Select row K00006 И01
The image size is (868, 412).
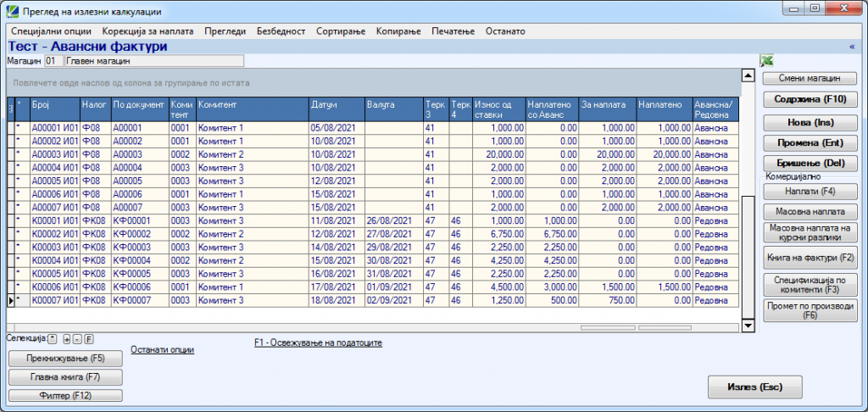[x=373, y=287]
